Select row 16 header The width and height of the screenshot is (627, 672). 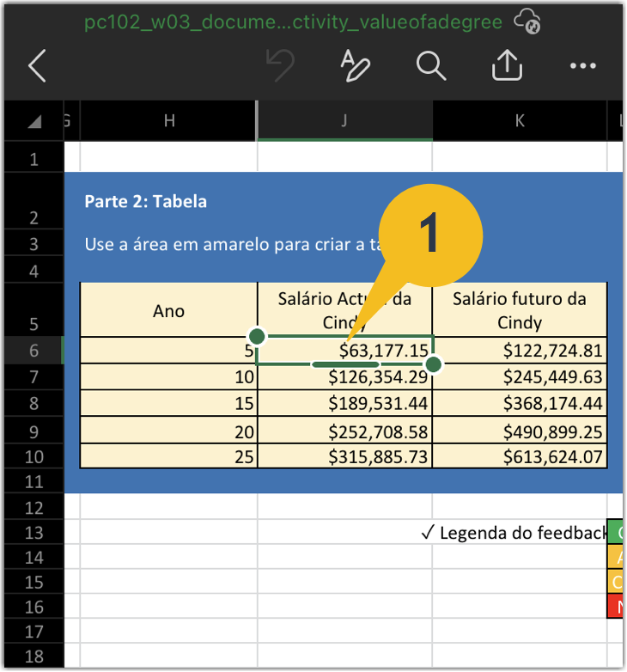pyautogui.click(x=33, y=607)
